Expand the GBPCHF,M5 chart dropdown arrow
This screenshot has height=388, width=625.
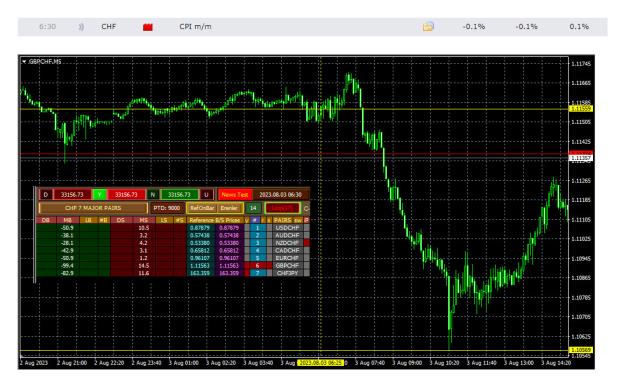[24, 61]
